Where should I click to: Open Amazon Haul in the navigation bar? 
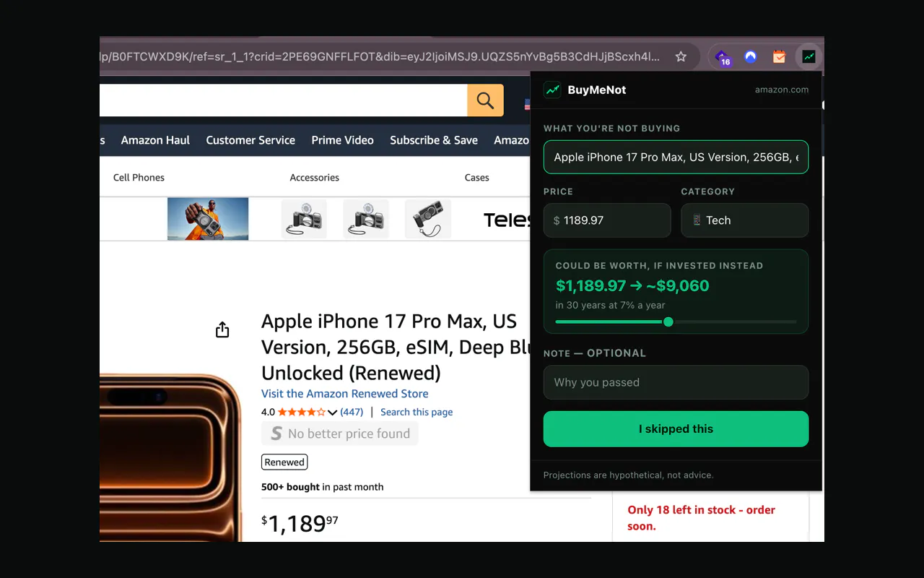(x=155, y=140)
